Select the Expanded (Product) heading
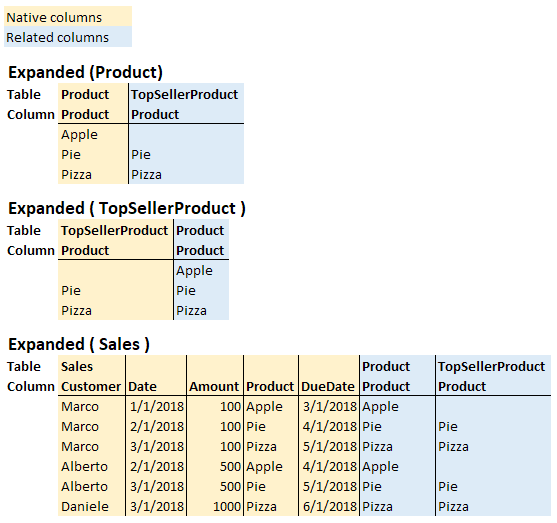Viewport: 557px width, 523px height. [x=85, y=72]
